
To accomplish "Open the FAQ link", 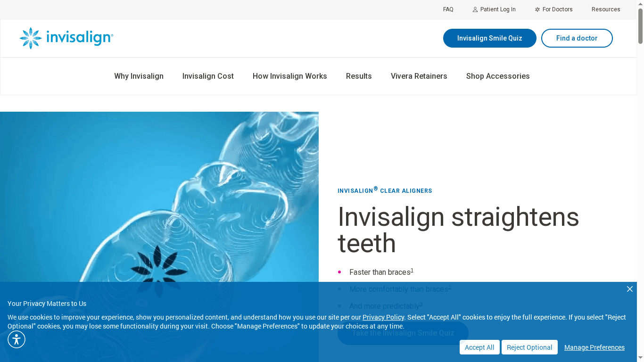I will 448,9.
